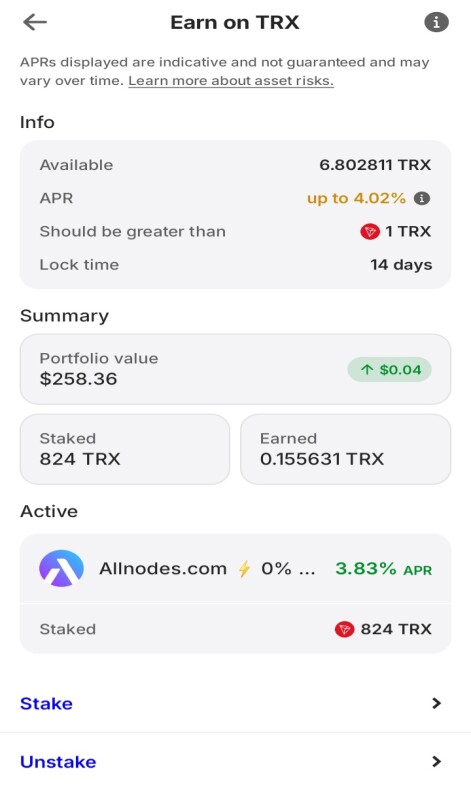Tap the TRON logo next to 1 TRX

(x=370, y=232)
